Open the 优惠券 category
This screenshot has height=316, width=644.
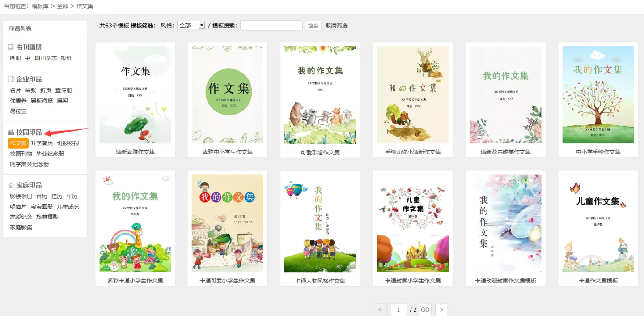point(18,101)
